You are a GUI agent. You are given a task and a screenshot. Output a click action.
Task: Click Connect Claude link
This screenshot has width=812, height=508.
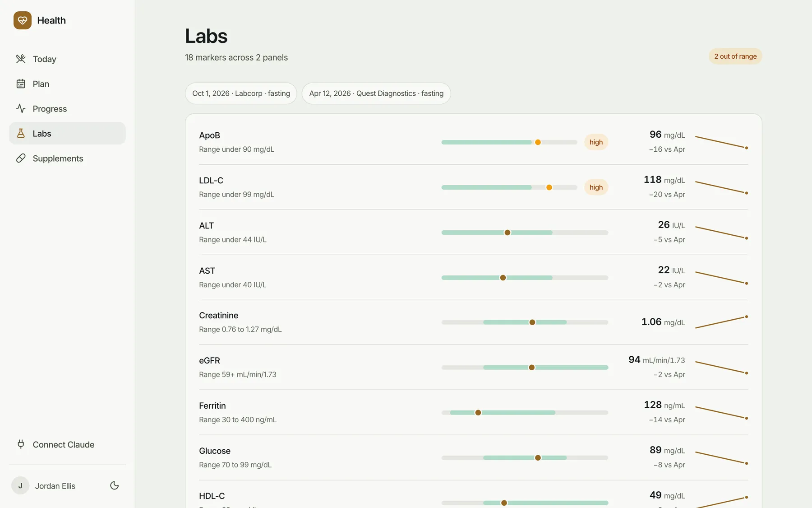point(67,444)
